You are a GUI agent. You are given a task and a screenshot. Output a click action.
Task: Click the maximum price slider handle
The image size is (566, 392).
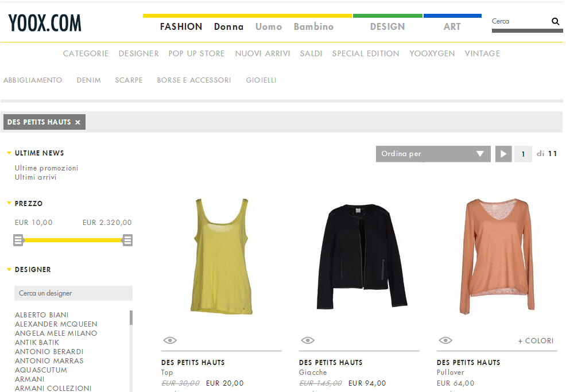pyautogui.click(x=127, y=240)
